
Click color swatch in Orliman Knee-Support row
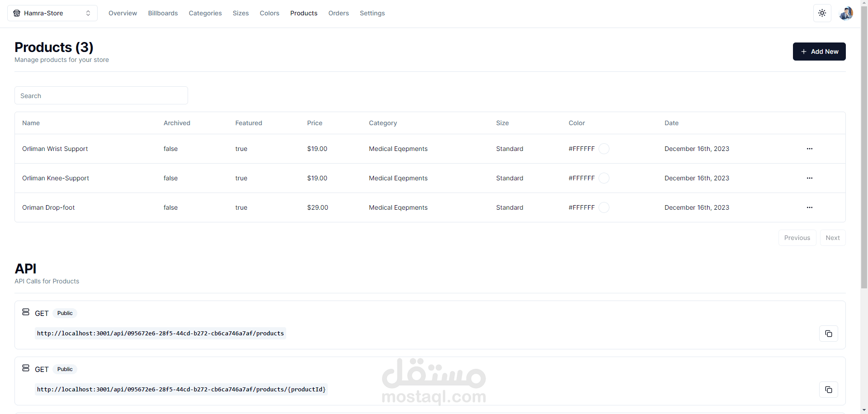coord(604,178)
